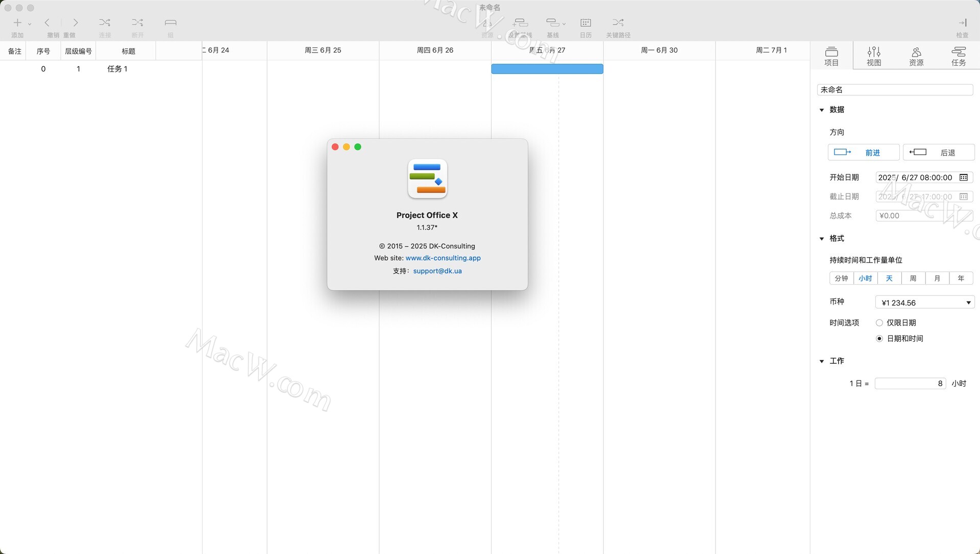Screen dimensions: 980x554
Task: Click the Set Baseline (设置基线) icon
Action: [520, 23]
